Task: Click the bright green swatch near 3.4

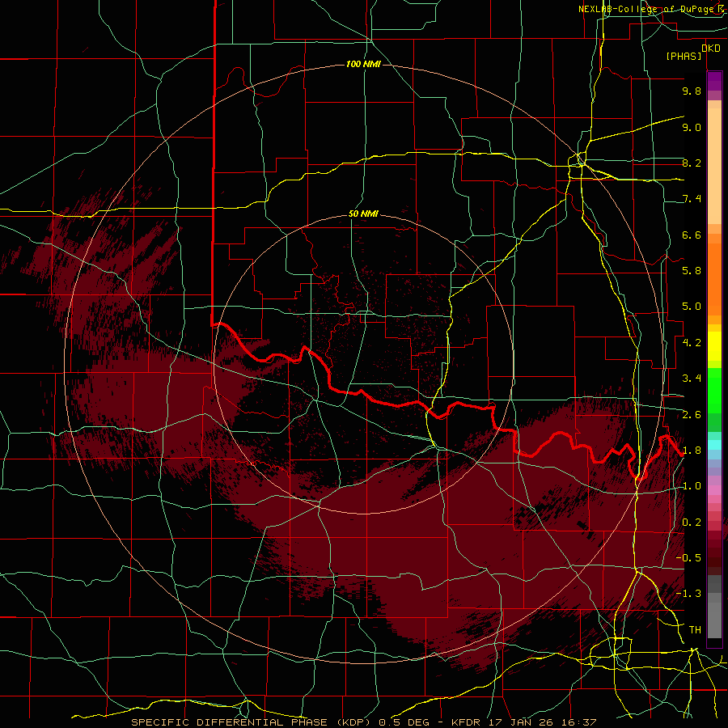Action: [714, 390]
